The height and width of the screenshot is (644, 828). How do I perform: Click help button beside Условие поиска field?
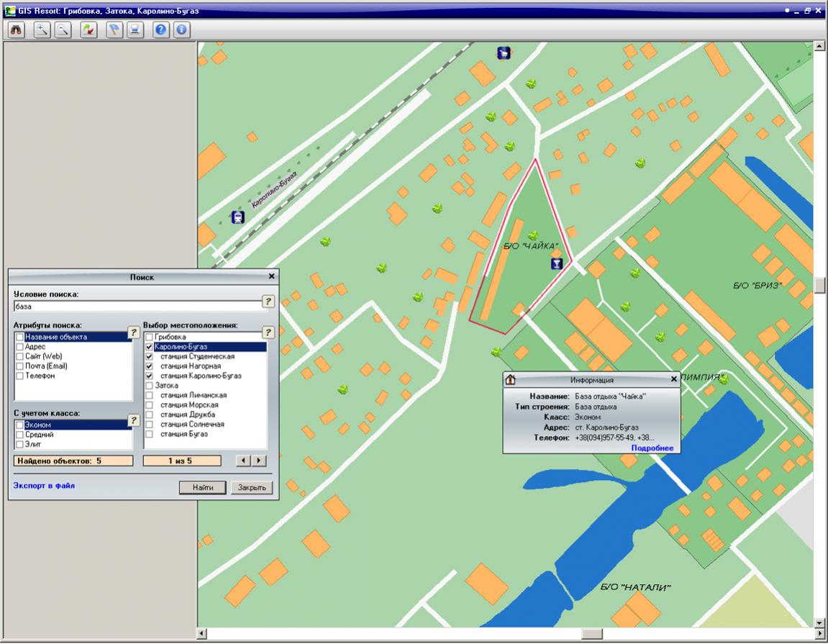[x=268, y=301]
